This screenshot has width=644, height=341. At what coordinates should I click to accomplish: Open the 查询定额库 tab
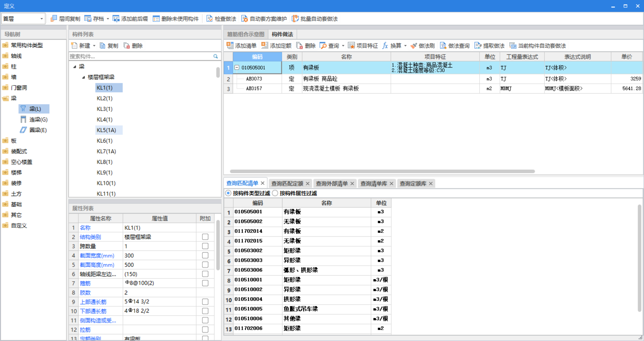[x=413, y=183]
